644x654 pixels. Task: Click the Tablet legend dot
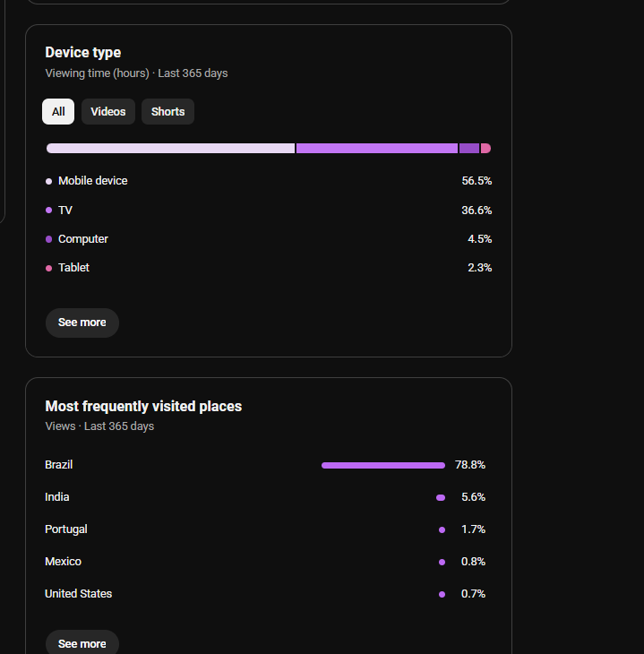48,268
